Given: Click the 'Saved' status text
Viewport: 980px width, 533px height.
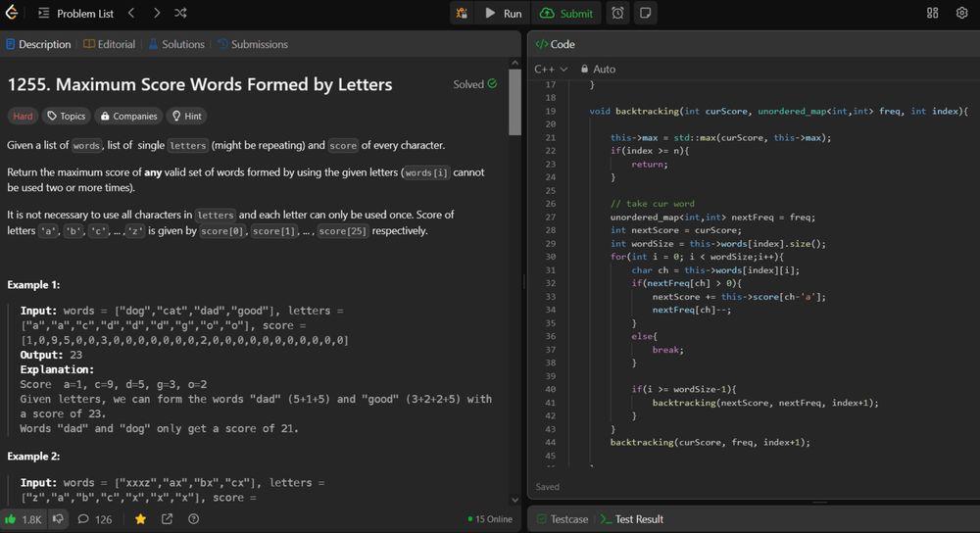Looking at the screenshot, I should pyautogui.click(x=548, y=487).
